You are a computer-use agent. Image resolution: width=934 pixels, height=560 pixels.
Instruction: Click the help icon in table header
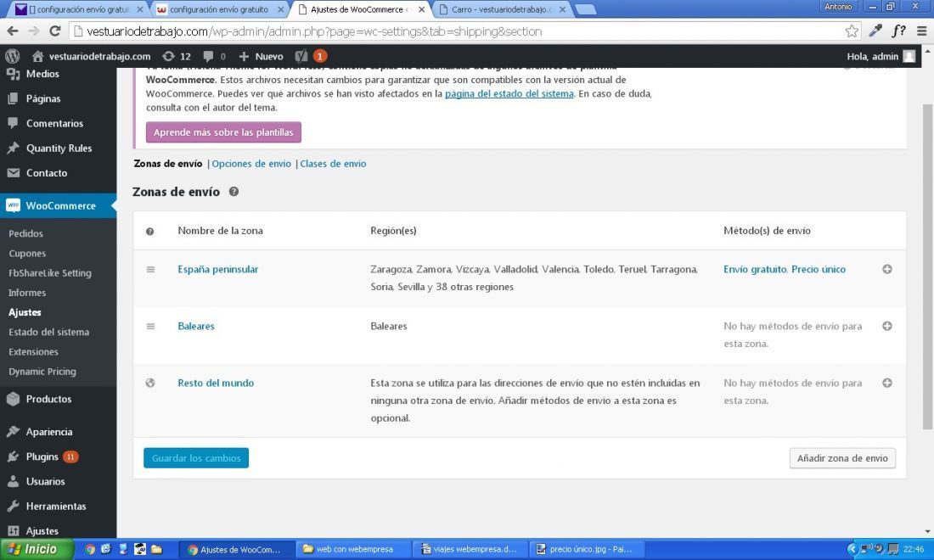150,231
